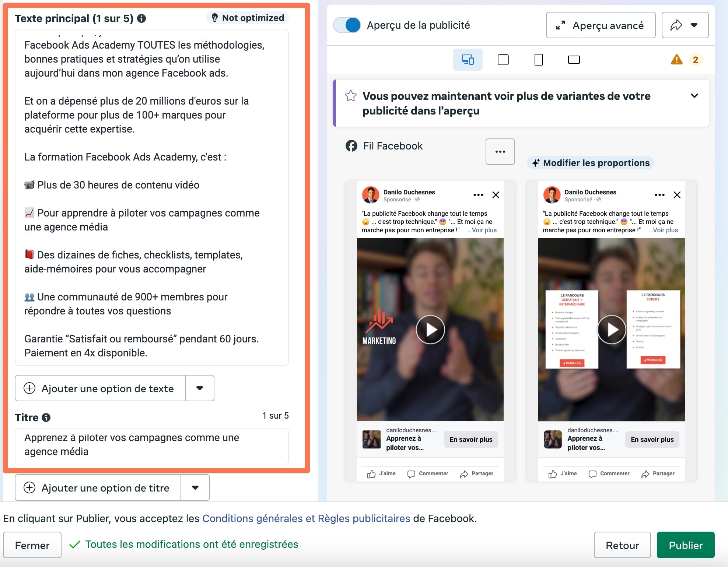Toggle Aperçu de la publicité switch

347,25
